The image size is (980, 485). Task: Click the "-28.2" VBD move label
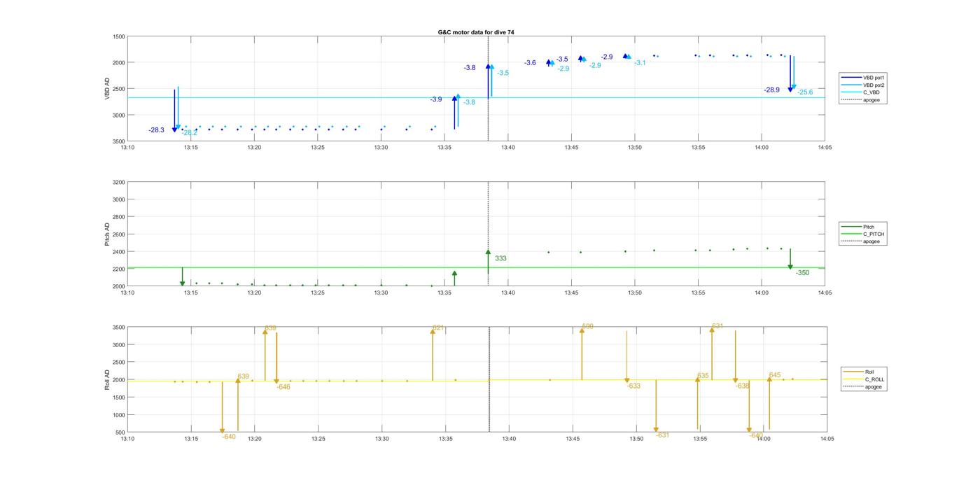click(x=190, y=133)
